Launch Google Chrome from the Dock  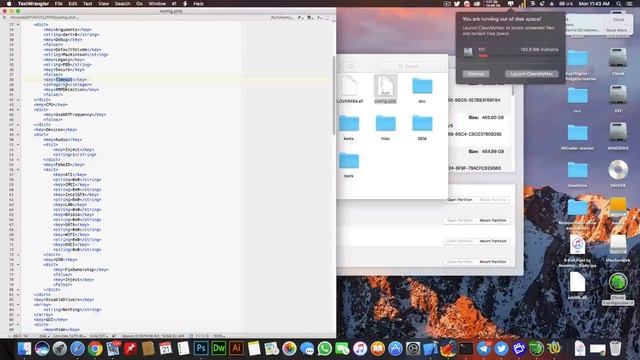point(95,349)
